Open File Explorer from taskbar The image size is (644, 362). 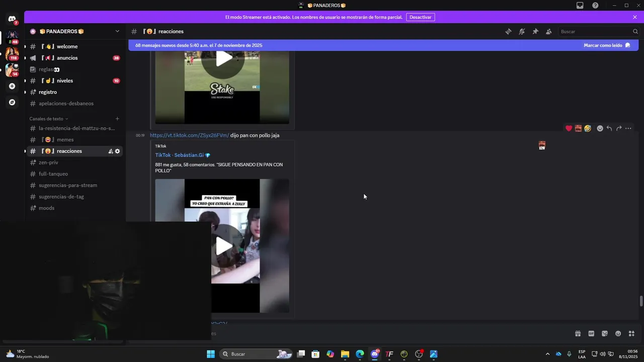coord(345,354)
